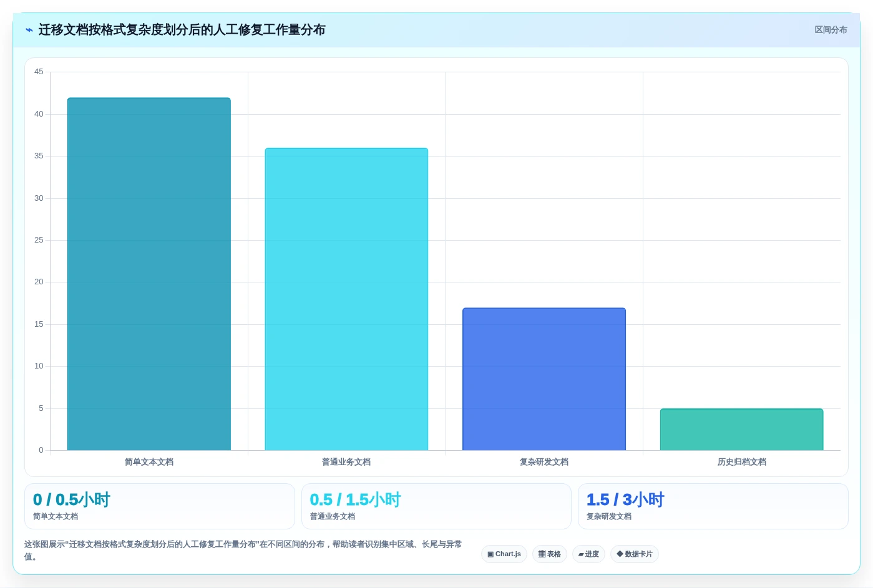Click the 数据卡片 tag chip
Screen dimensions: 873x588
(635, 554)
